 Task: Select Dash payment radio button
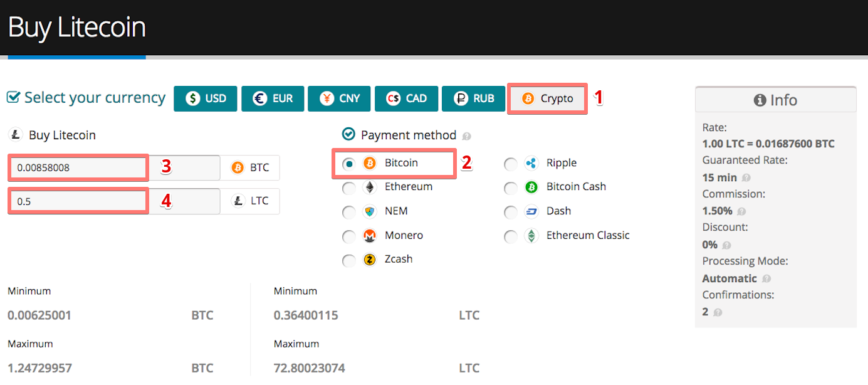pyautogui.click(x=511, y=212)
